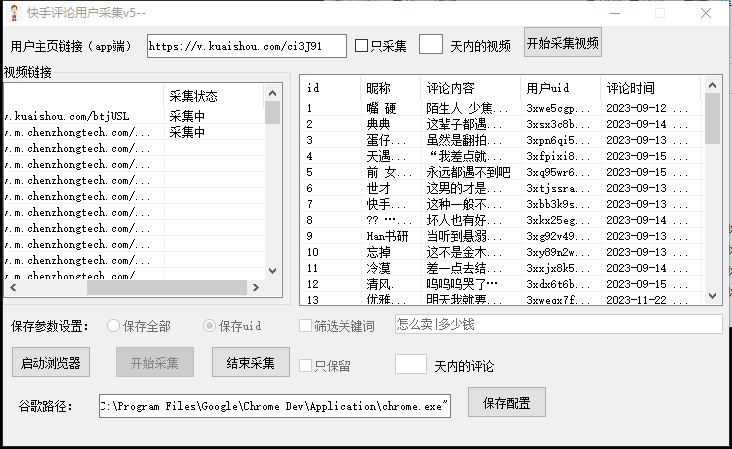Close the 快手评论用户采集 window
The image size is (732, 449).
point(706,13)
